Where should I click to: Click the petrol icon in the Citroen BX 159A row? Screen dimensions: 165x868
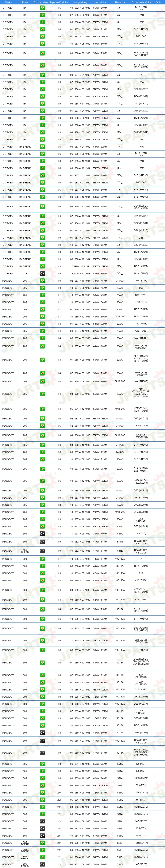[x=42, y=82]
